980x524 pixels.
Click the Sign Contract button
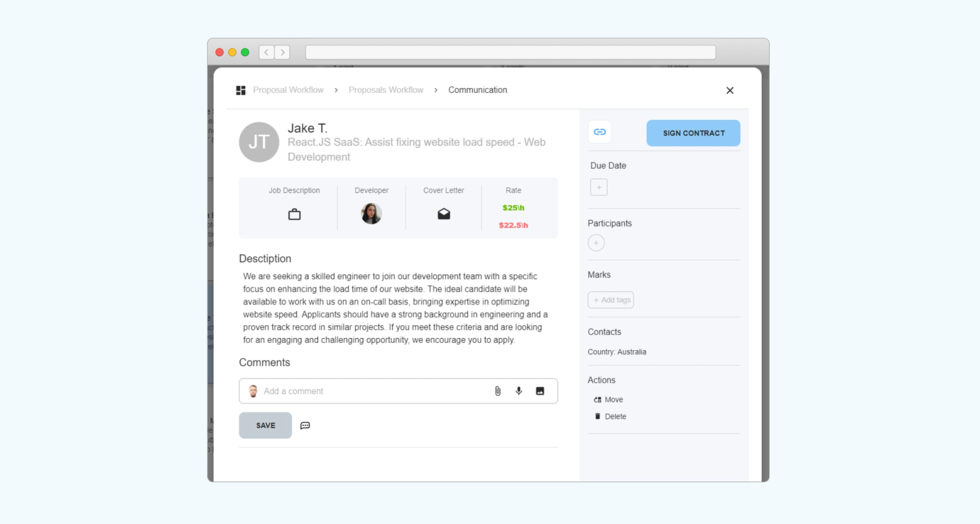click(693, 133)
